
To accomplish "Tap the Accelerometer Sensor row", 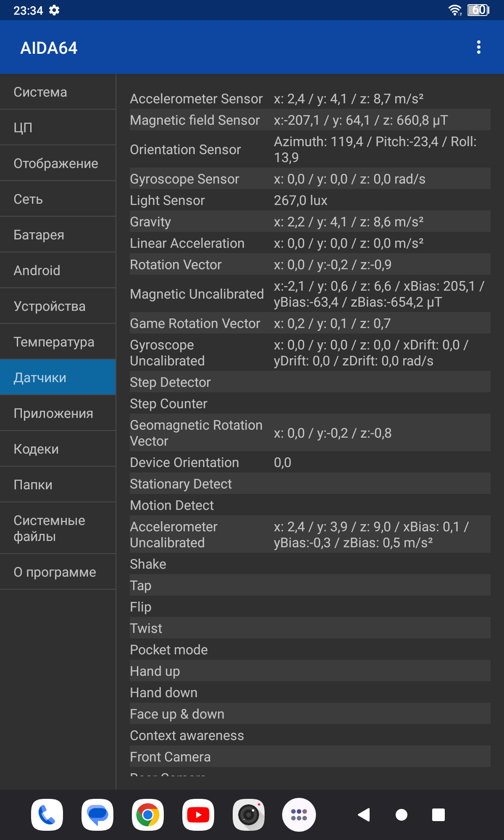I will [310, 99].
